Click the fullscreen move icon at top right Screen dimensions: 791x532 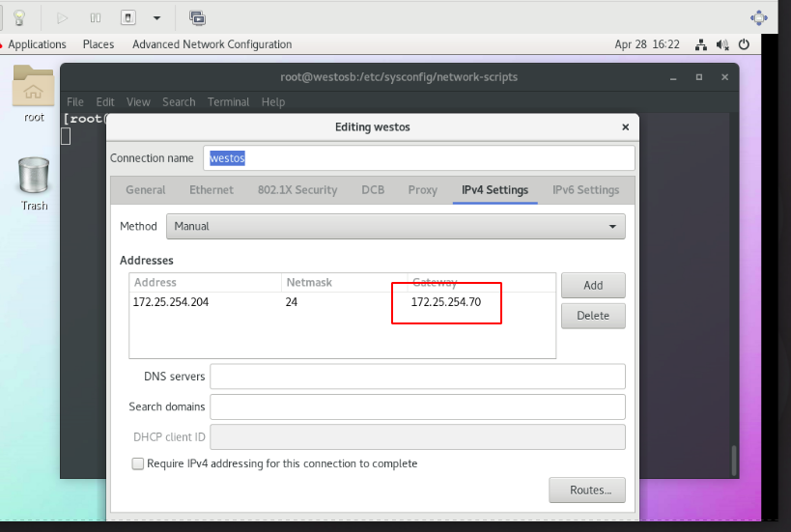(759, 18)
